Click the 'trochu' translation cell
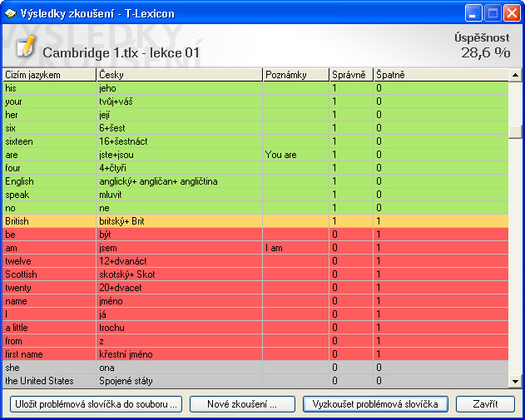Screen dimensions: 525x420 point(180,328)
